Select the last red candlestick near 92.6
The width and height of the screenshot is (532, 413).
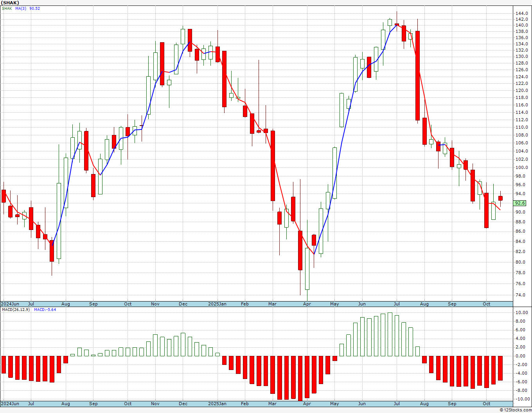pyautogui.click(x=500, y=198)
